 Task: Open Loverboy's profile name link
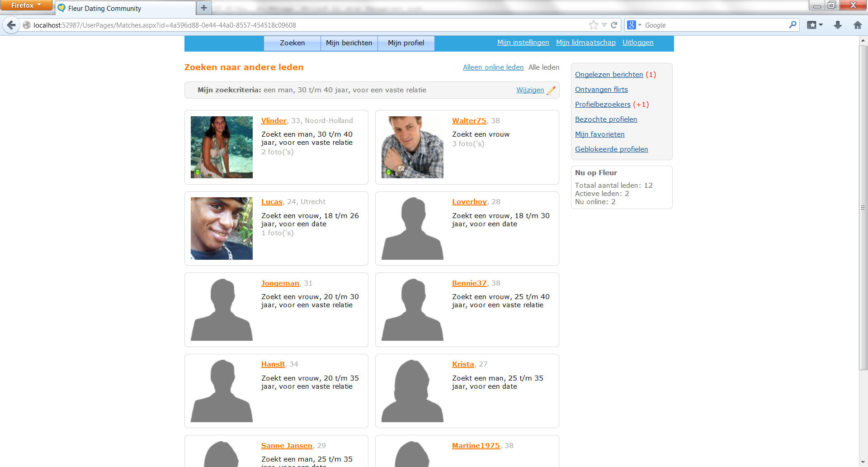[469, 202]
